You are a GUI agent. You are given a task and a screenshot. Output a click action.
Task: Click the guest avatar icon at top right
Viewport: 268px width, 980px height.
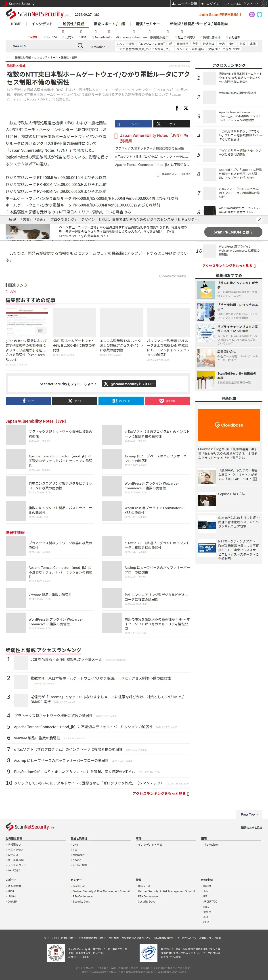pos(264,4)
